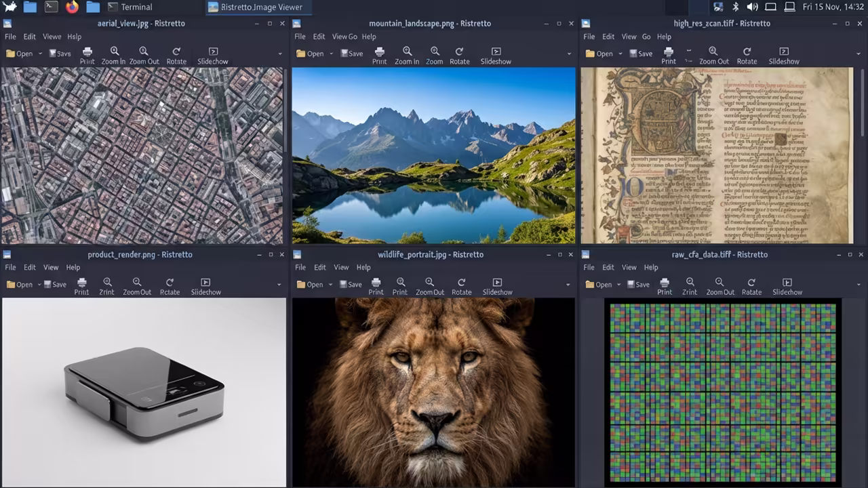This screenshot has width=868, height=488.
Task: Click the Save button in wildlife_portrait.jpg window
Action: pyautogui.click(x=351, y=285)
